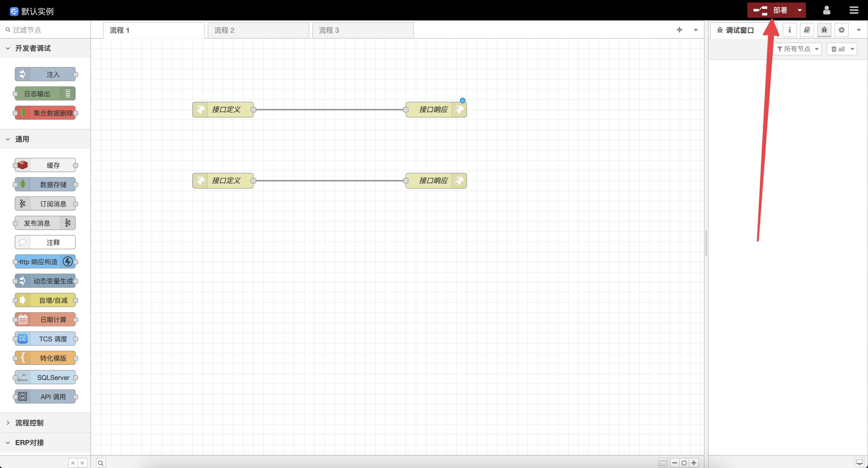The width and height of the screenshot is (868, 468).
Task: Click the zoom in plus control
Action: click(694, 463)
